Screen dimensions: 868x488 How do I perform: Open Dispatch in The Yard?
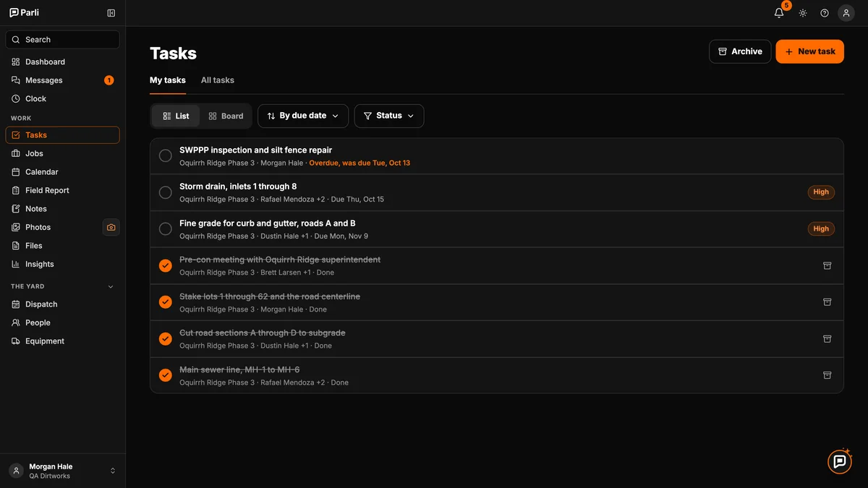point(62,304)
